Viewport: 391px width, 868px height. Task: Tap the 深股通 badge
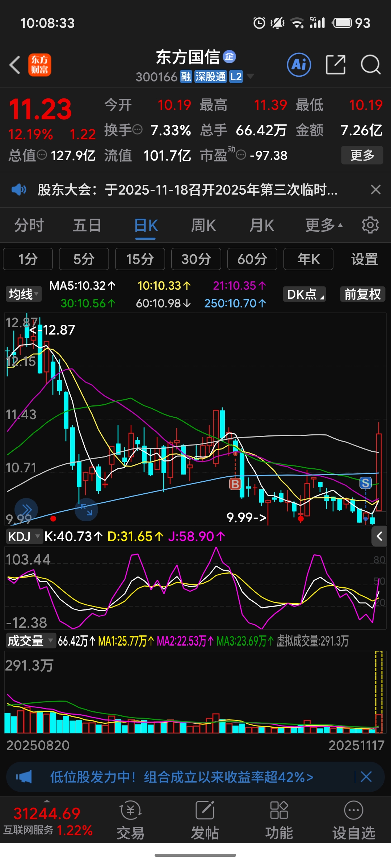pos(210,77)
